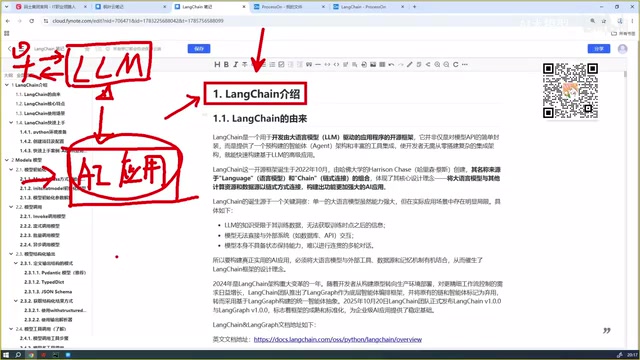
Task: Click the share icon in editor toolbar
Action: point(428,64)
